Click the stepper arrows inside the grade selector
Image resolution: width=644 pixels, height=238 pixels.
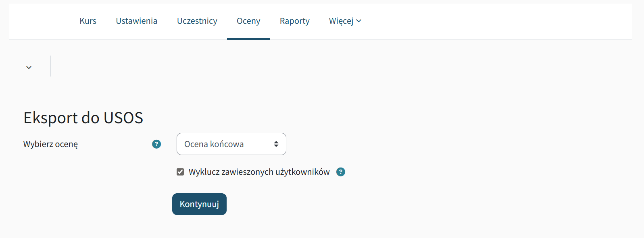point(276,144)
